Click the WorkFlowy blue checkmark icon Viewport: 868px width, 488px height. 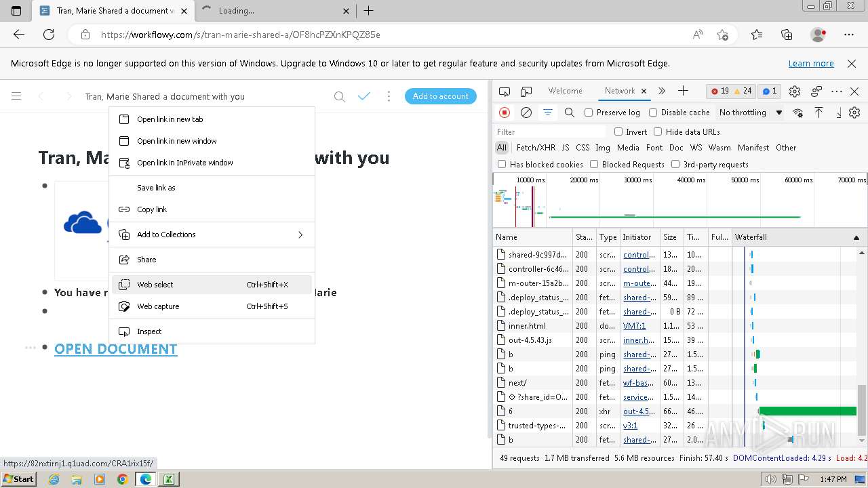pos(364,96)
